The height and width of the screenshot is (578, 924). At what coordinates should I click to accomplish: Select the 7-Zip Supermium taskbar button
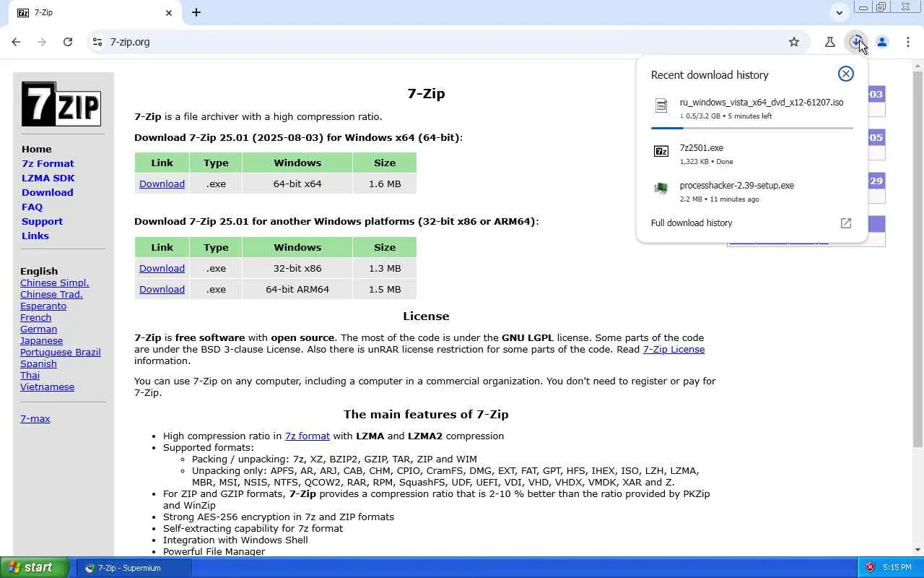pyautogui.click(x=134, y=568)
